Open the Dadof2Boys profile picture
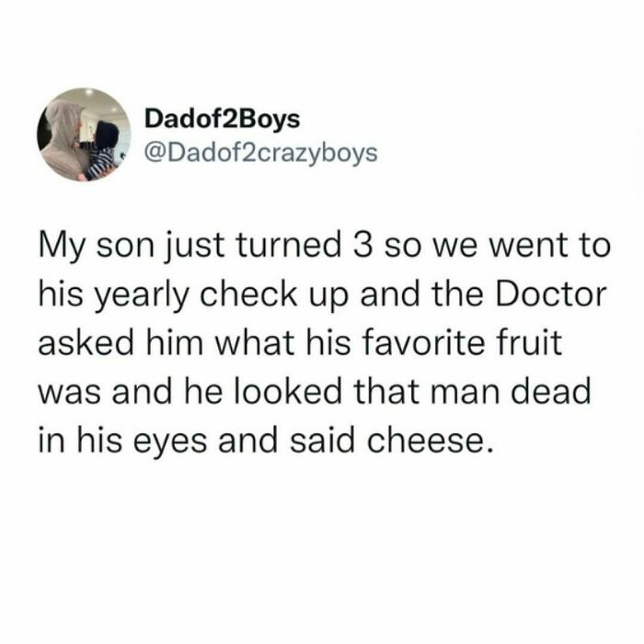Screen dimensions: 644x644 pyautogui.click(x=84, y=134)
